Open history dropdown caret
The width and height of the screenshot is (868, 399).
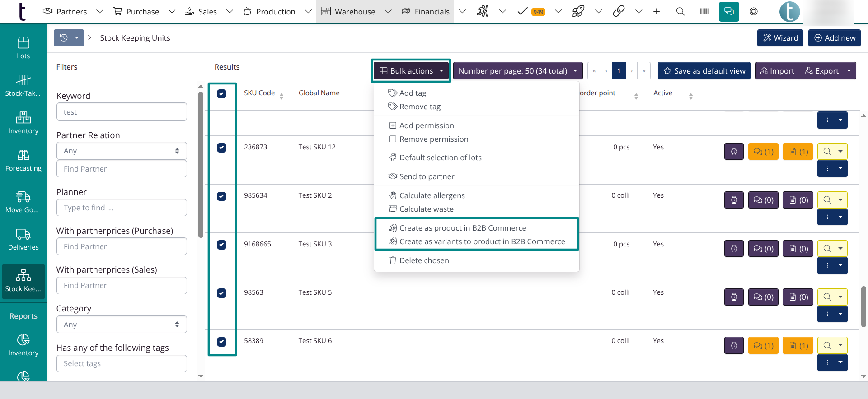77,38
